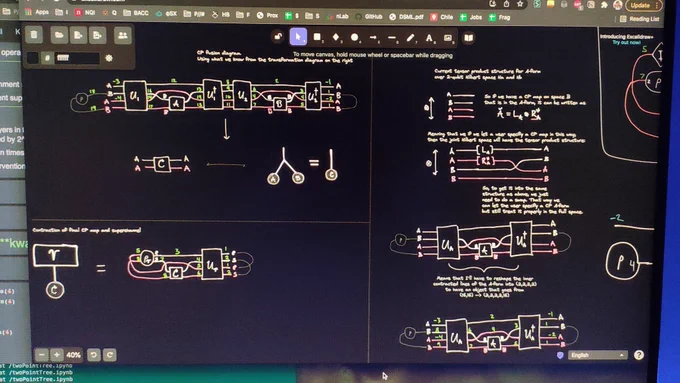Open the HB bookmark
The height and width of the screenshot is (383, 680).
click(x=221, y=14)
